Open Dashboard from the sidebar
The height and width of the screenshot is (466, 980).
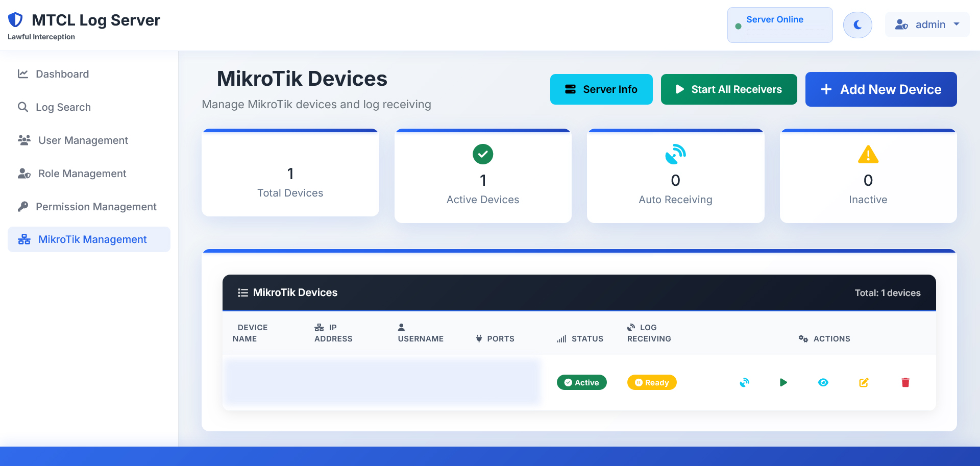62,74
